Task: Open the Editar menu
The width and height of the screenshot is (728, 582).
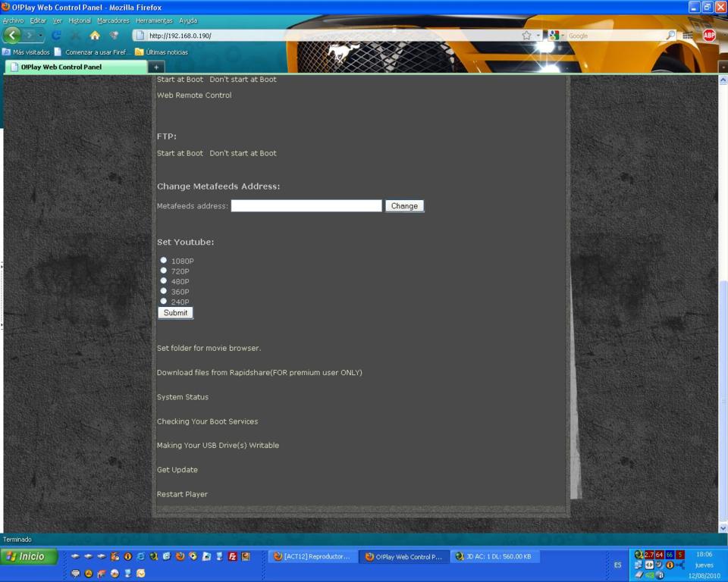Action: point(38,20)
